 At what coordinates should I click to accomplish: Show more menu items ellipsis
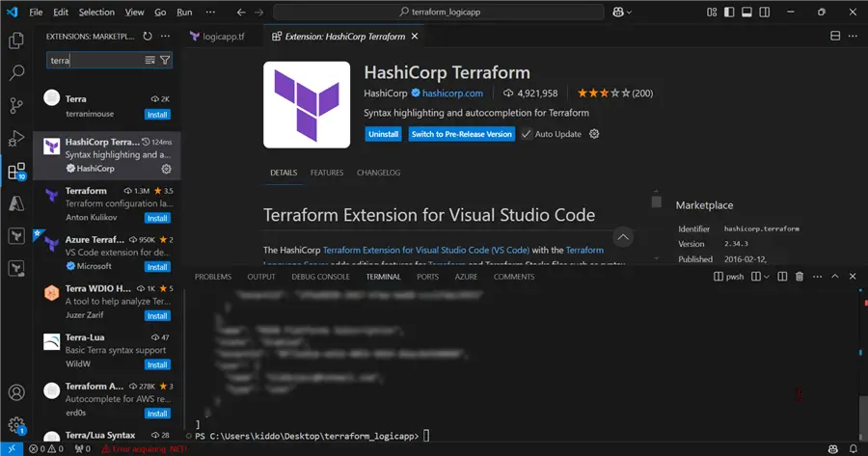tap(210, 12)
